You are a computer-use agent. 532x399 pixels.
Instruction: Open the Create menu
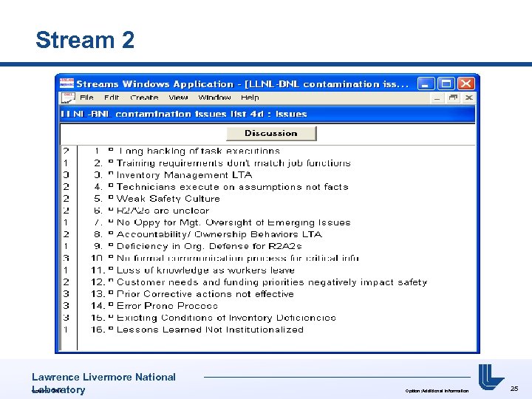pos(144,98)
